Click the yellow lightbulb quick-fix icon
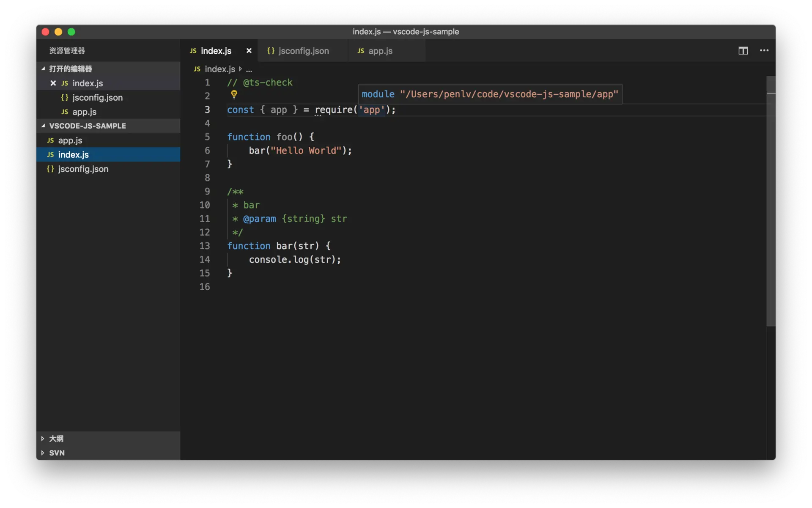Screen dimensions: 812x508 (234, 94)
